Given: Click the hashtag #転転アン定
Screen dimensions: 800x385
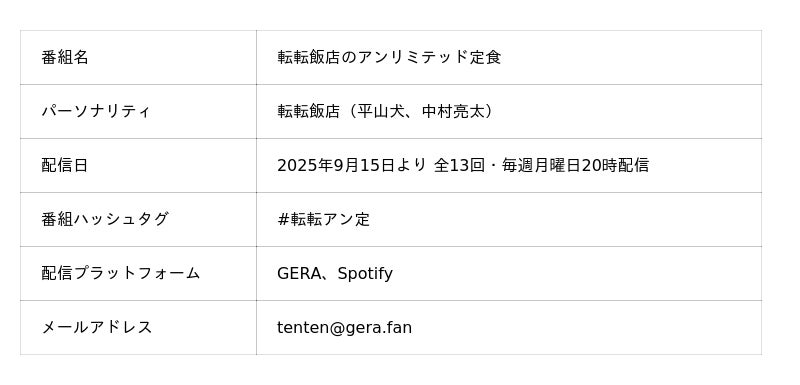Looking at the screenshot, I should pos(323,219).
